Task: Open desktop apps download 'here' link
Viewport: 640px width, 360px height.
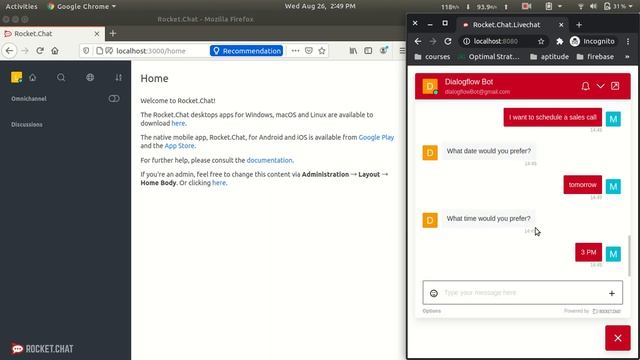Action: point(178,123)
